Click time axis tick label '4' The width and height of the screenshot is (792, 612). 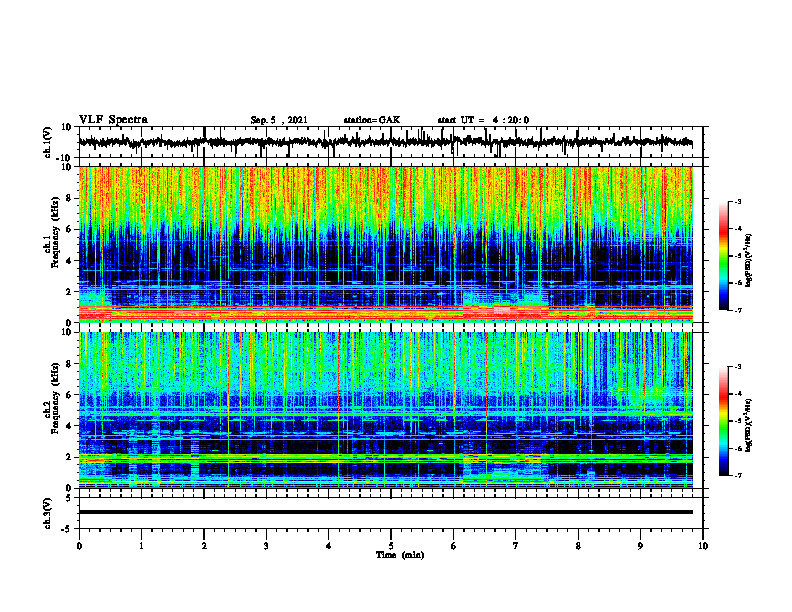coord(329,546)
